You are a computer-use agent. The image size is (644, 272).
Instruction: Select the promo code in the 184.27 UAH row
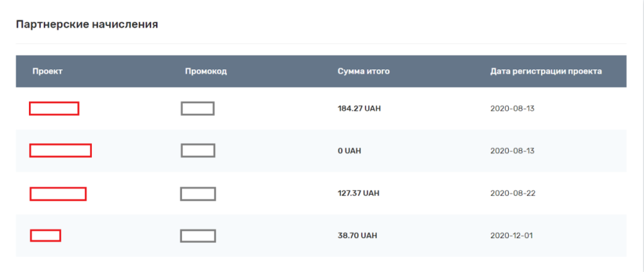pyautogui.click(x=197, y=108)
